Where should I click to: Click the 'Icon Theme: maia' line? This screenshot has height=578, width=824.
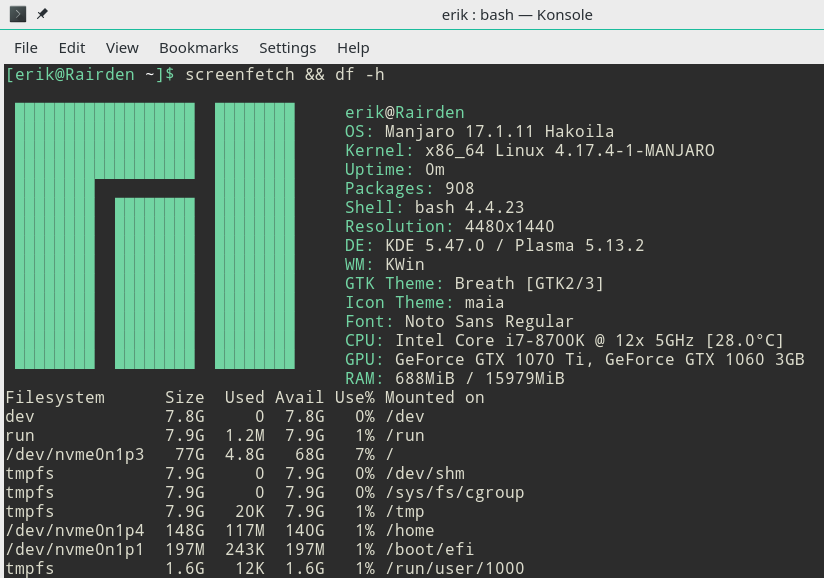[x=425, y=302]
